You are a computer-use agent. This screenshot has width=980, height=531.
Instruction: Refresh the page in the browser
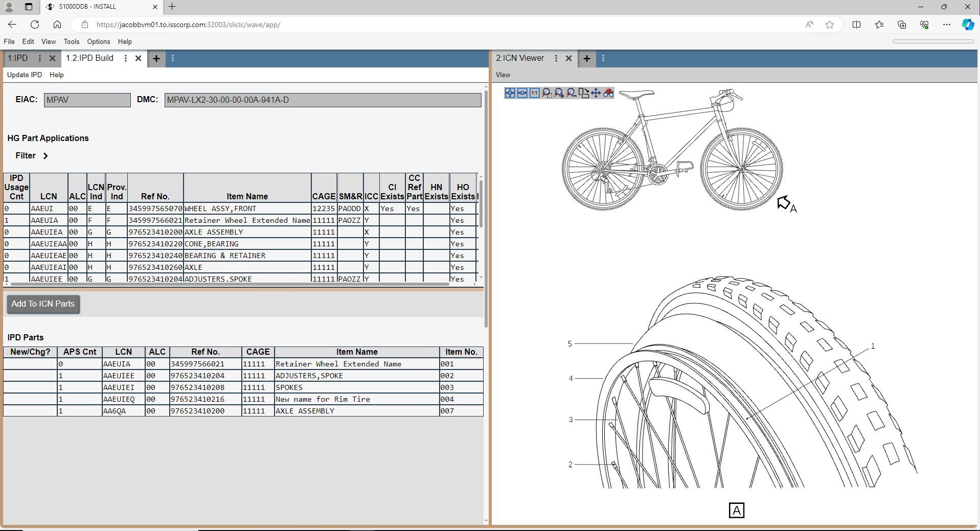[x=34, y=24]
